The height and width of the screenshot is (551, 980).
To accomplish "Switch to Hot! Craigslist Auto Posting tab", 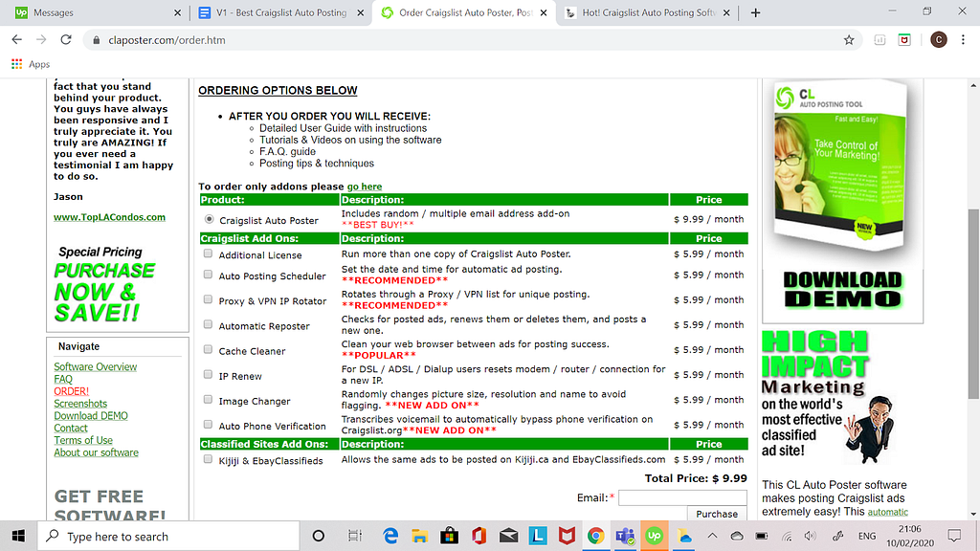I will point(647,12).
